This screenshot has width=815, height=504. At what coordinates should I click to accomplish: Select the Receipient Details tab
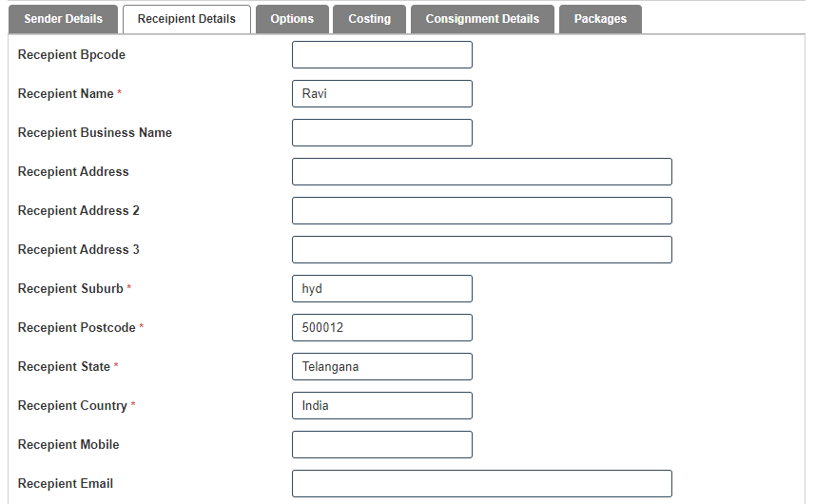point(186,19)
